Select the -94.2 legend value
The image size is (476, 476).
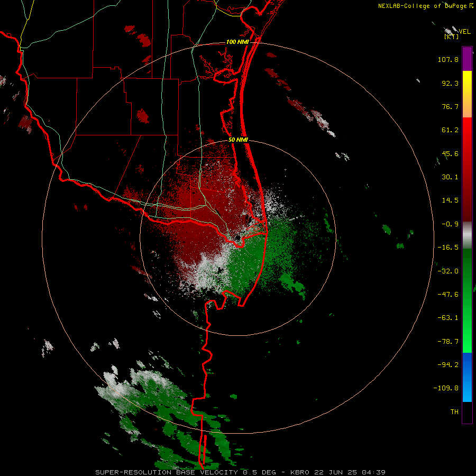(x=448, y=364)
